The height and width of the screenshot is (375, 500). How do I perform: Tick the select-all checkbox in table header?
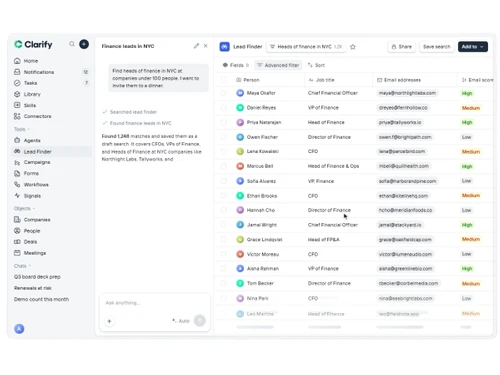pyautogui.click(x=224, y=80)
